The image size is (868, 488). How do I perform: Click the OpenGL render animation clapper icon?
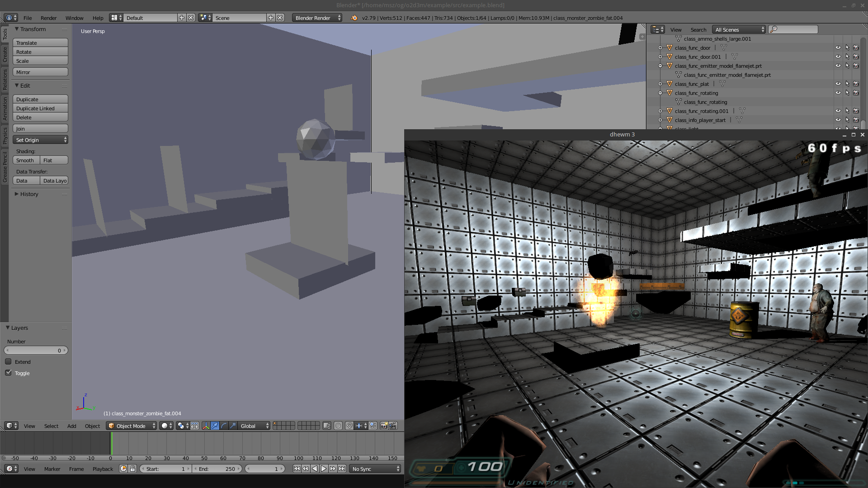coord(393,426)
